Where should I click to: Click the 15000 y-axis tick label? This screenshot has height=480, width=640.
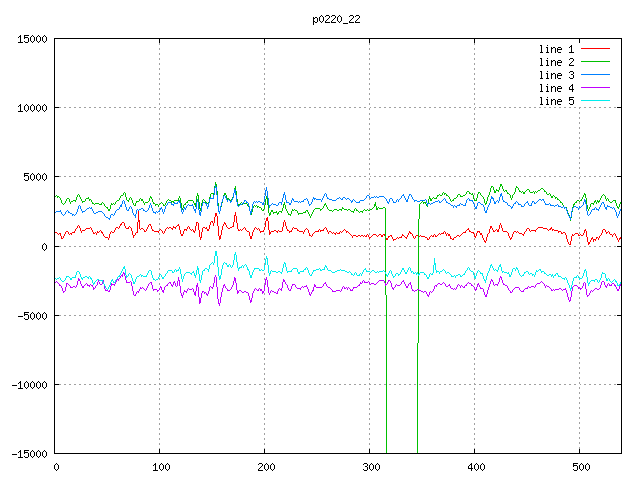point(32,39)
